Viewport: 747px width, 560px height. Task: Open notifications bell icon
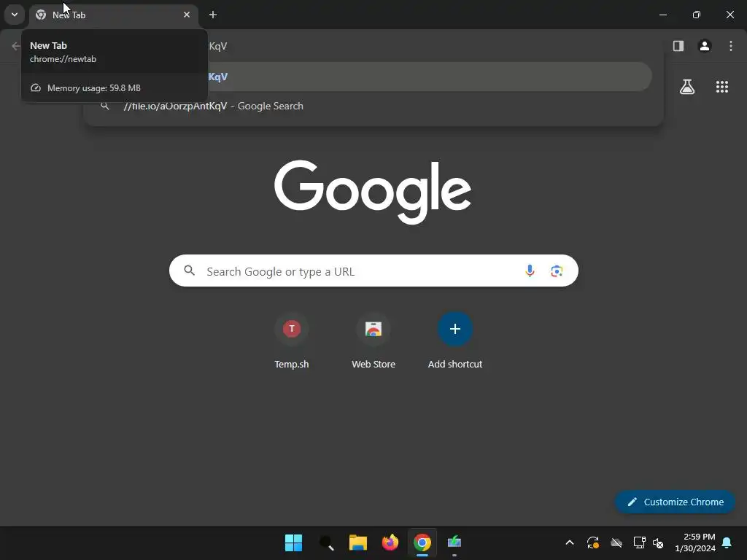[x=727, y=542]
